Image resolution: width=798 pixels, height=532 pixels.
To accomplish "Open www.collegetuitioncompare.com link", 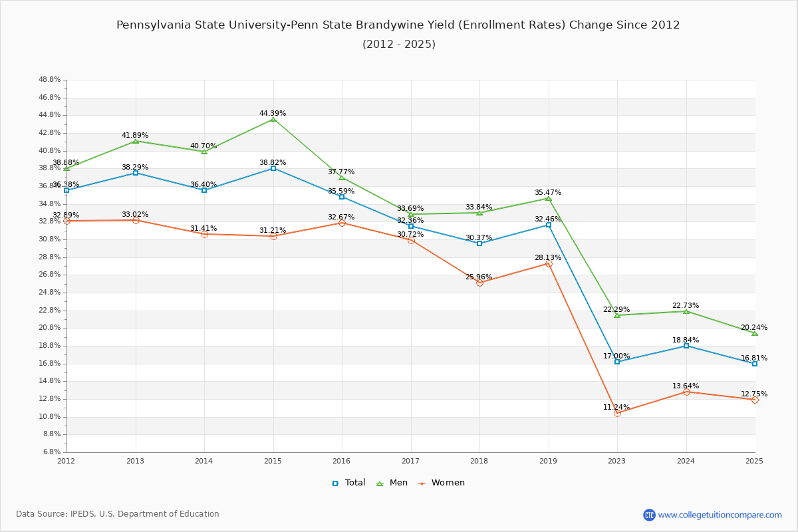I will tap(720, 515).
